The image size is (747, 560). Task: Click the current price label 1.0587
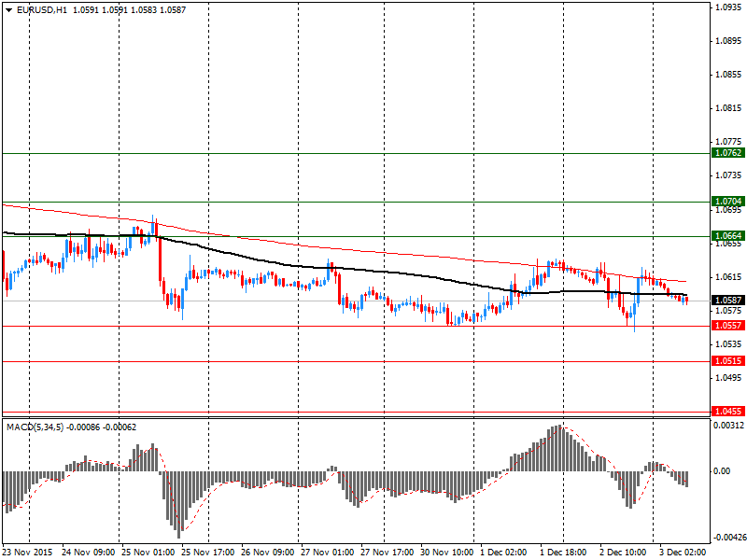728,300
